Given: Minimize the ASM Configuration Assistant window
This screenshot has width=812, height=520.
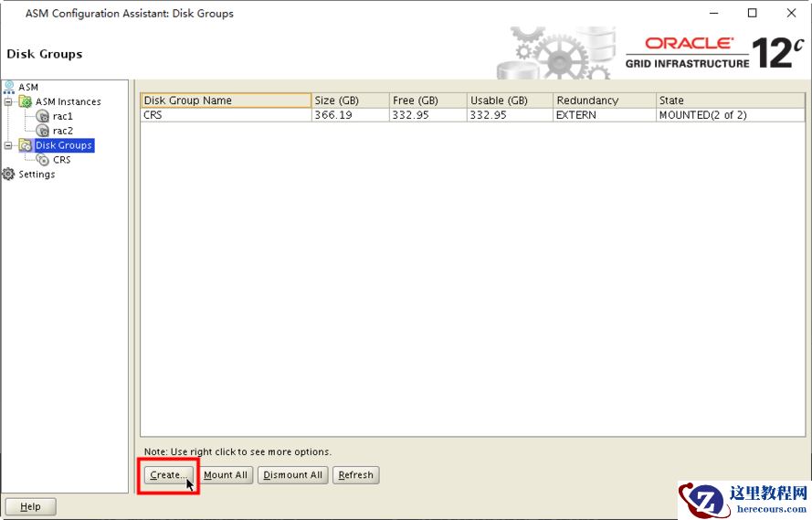Looking at the screenshot, I should tap(714, 13).
